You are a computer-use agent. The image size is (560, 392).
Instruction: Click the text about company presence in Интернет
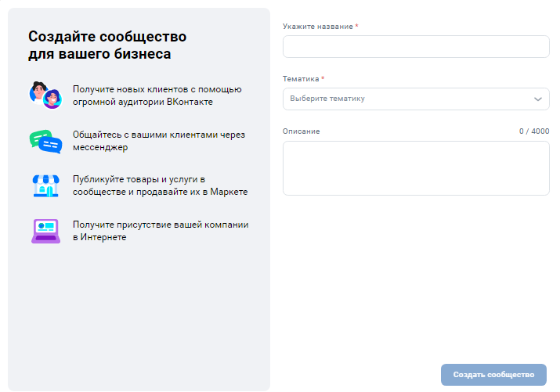pyautogui.click(x=160, y=231)
